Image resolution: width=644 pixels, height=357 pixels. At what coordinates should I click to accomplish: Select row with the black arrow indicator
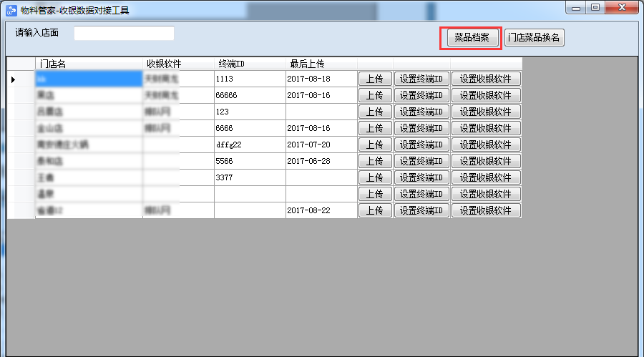[x=14, y=79]
